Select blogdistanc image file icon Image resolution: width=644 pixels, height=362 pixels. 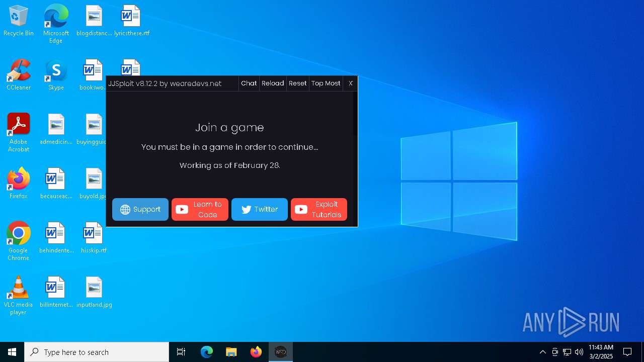pyautogui.click(x=94, y=21)
